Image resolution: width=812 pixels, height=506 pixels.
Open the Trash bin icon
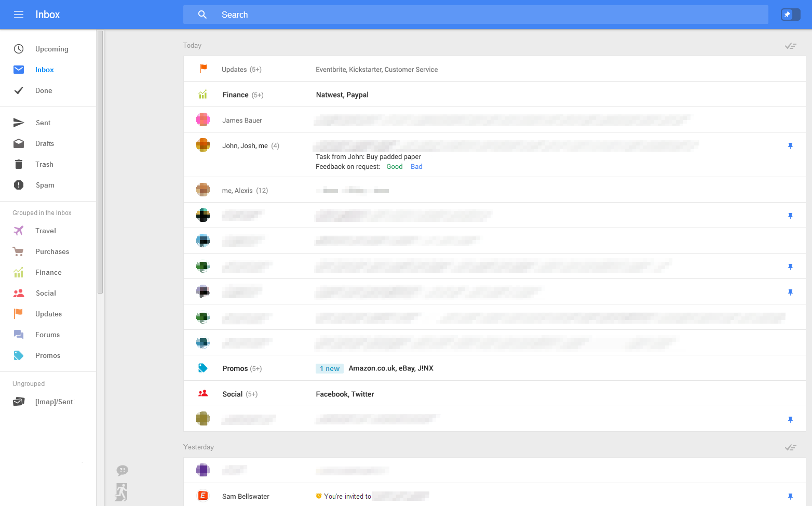click(19, 164)
